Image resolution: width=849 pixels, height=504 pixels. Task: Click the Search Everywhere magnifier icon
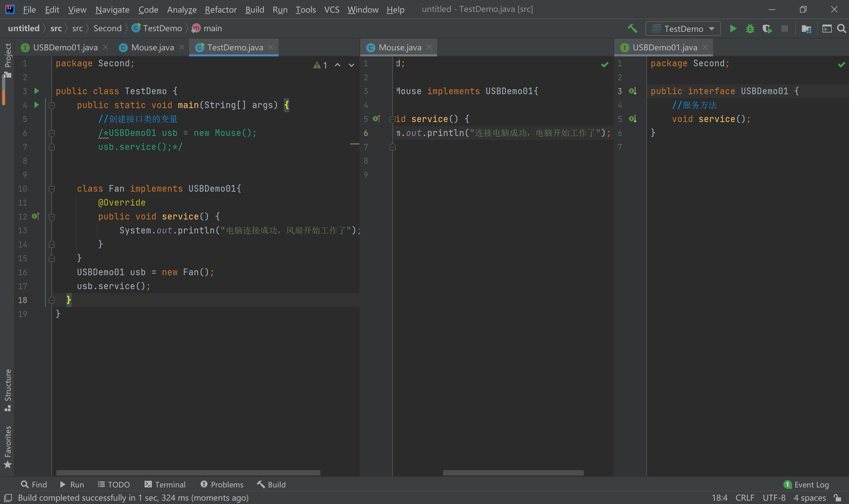[841, 29]
